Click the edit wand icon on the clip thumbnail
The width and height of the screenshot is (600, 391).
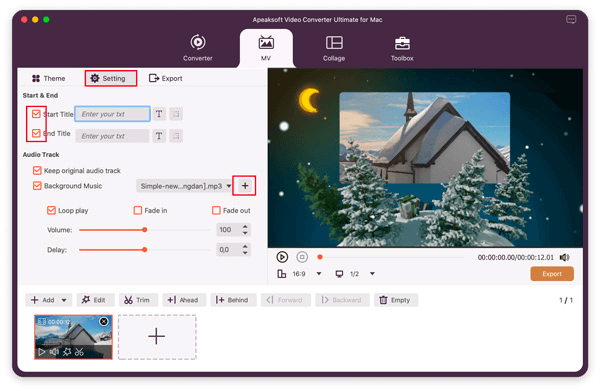coord(67,352)
